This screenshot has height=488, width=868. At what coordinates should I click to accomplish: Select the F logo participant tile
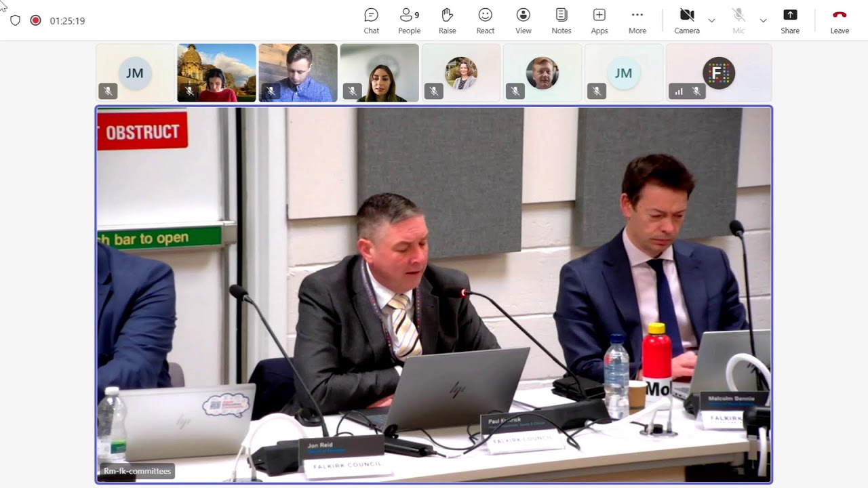719,73
